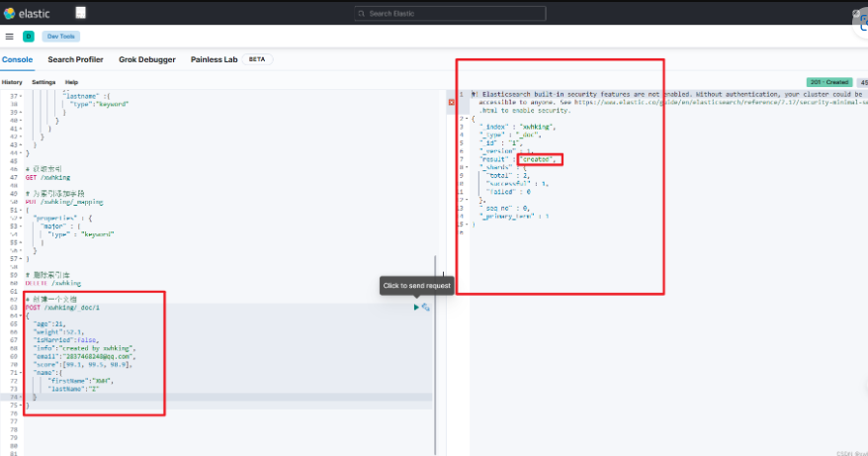Collapse the fold arrow at editor line 51

click(x=22, y=210)
